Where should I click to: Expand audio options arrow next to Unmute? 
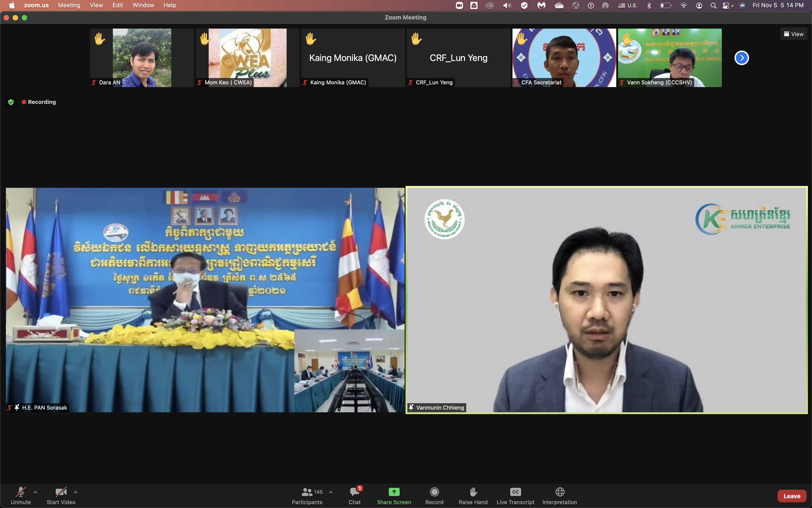[x=35, y=492]
